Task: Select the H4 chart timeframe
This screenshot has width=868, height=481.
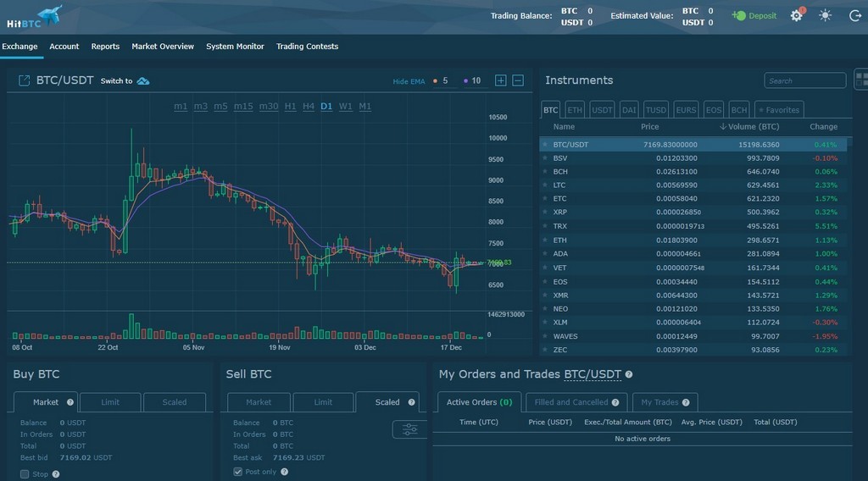Action: tap(309, 106)
